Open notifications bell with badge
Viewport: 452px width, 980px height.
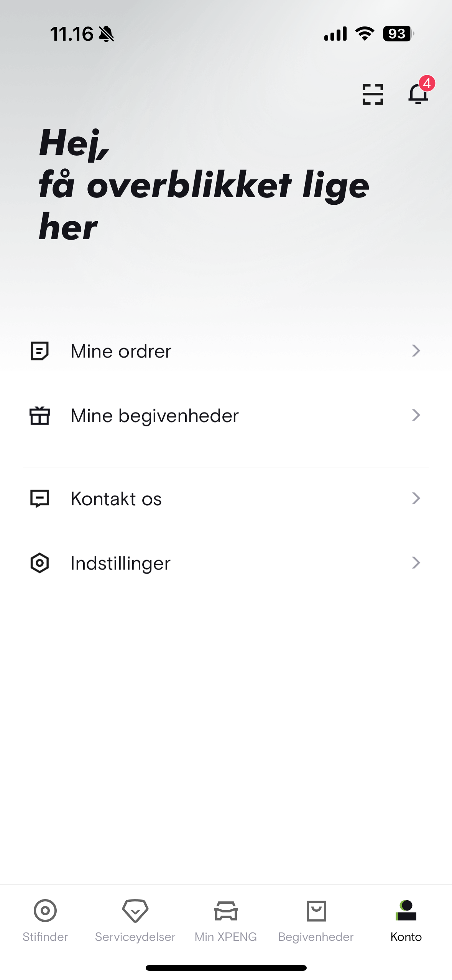(418, 94)
